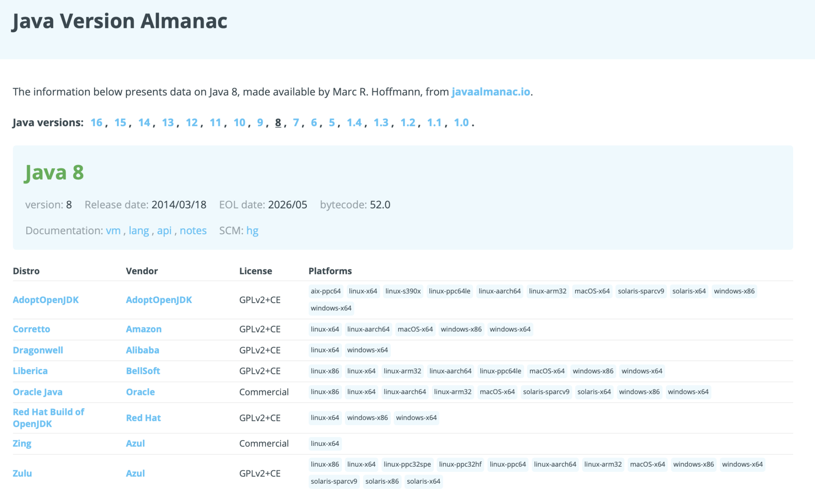View the api documentation
815x504 pixels.
point(164,230)
